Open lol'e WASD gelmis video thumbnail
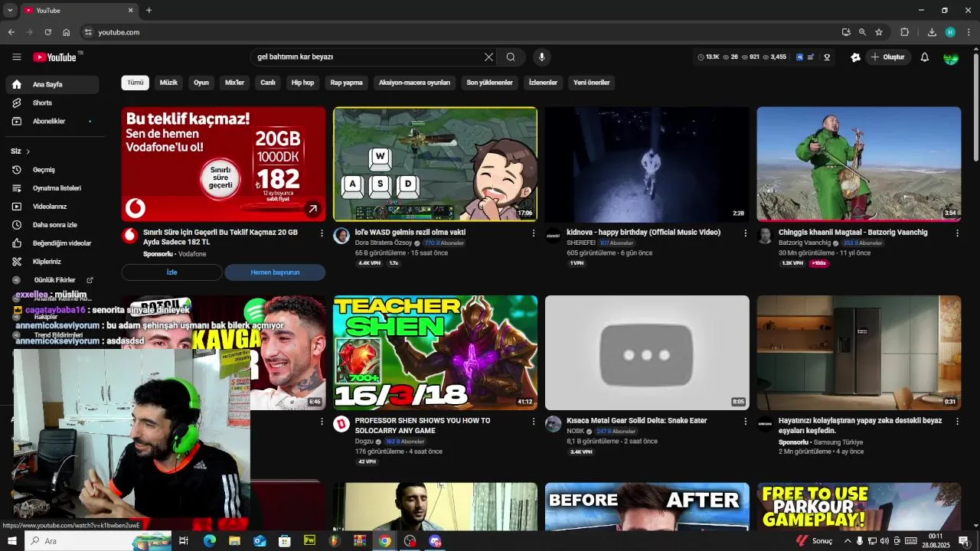The width and height of the screenshot is (980, 551). [x=435, y=164]
